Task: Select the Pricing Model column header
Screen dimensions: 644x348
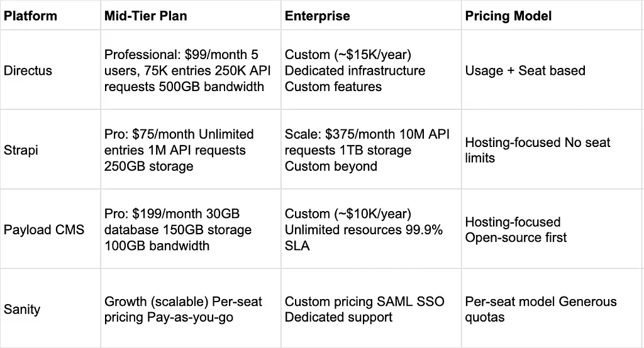Action: 508,16
